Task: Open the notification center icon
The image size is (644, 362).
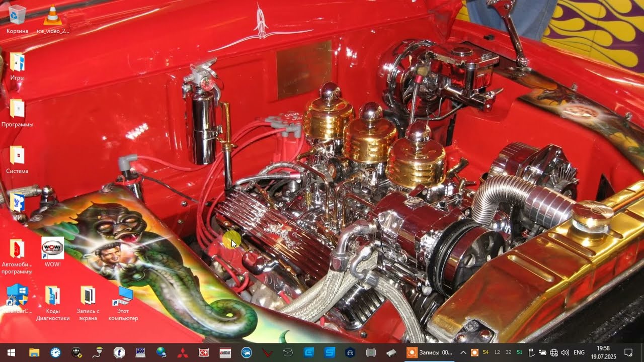Action: click(628, 352)
